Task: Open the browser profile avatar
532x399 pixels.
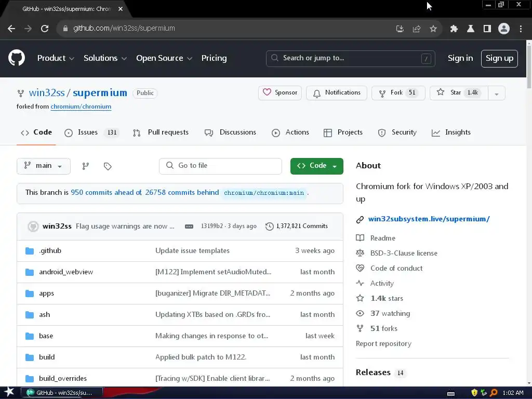Action: click(504, 29)
